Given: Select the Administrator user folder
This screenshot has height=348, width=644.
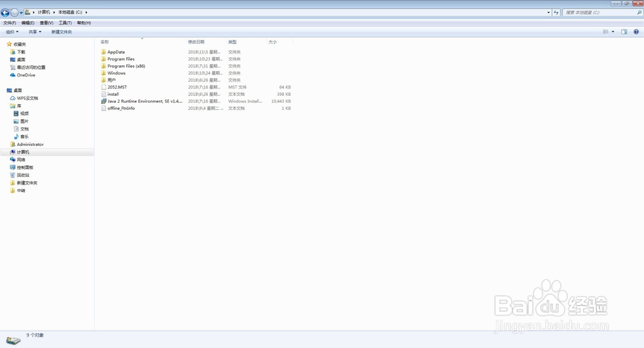Looking at the screenshot, I should coord(27,145).
